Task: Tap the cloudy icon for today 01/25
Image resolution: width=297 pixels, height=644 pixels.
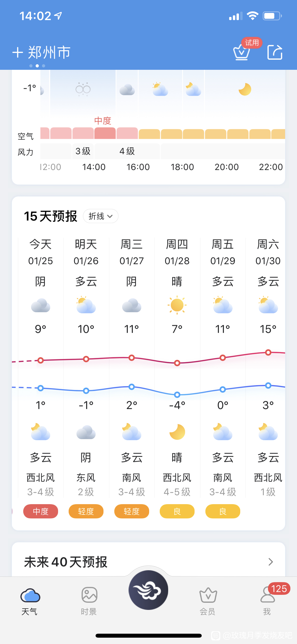Action: [x=40, y=306]
